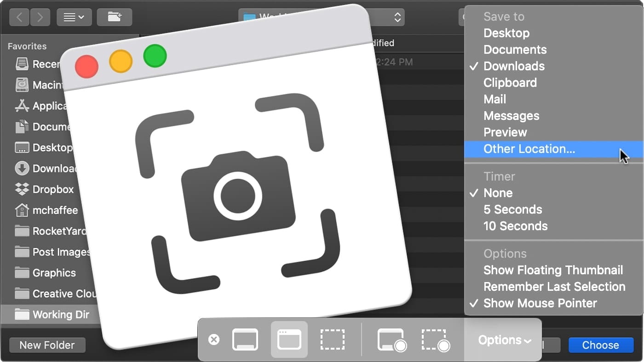Set timer to 5 Seconds

(x=512, y=209)
